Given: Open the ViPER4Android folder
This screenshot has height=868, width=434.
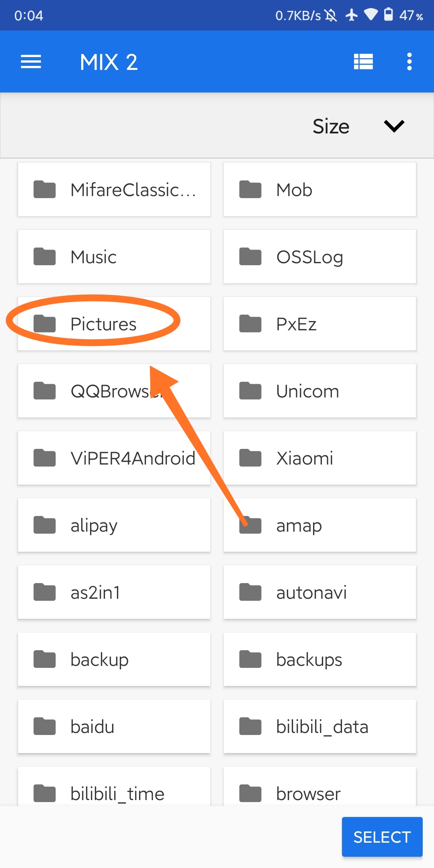Looking at the screenshot, I should coord(114,458).
